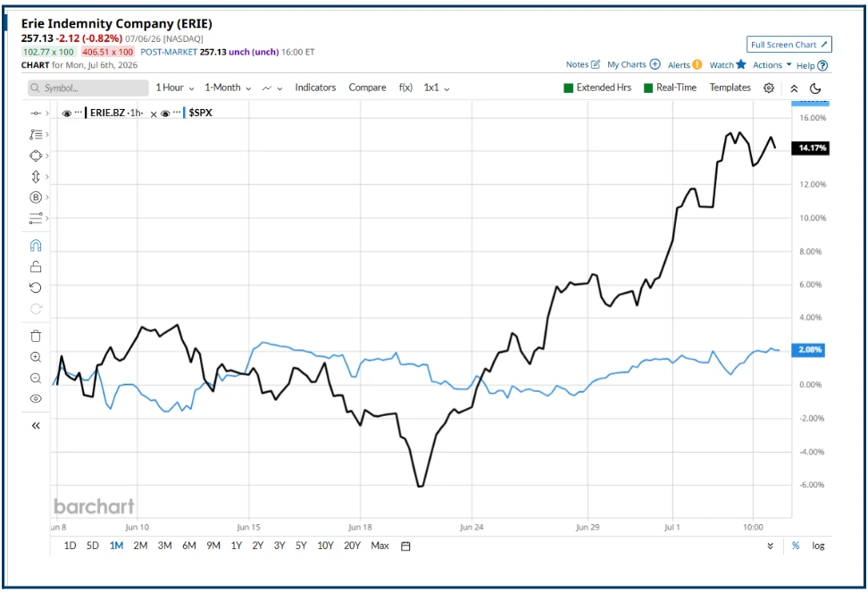Open more options for ERIE.BZ series

78,113
